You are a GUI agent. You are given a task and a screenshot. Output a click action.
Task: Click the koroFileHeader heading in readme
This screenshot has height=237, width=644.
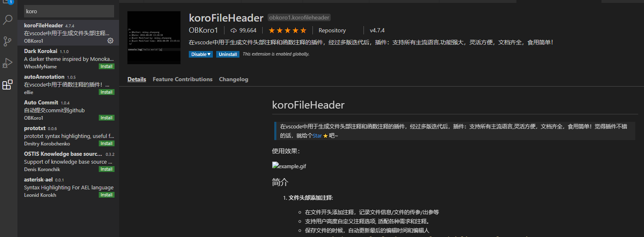(308, 105)
